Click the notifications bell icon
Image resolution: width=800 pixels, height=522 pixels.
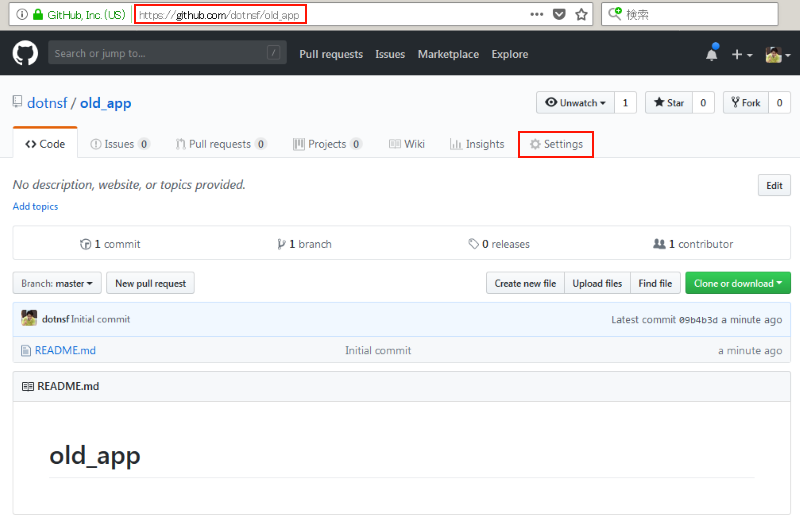tap(712, 53)
